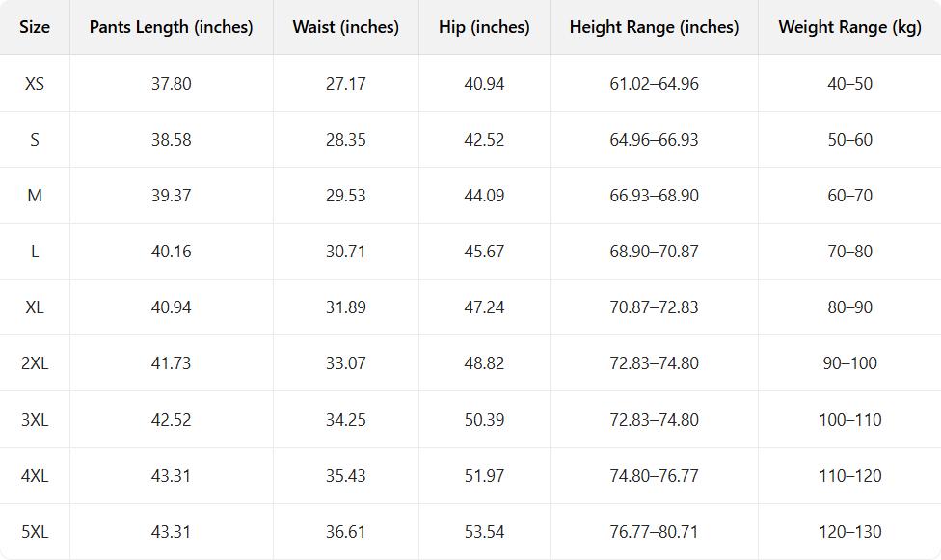This screenshot has height=560, width=941.
Task: Click height range 61.02–64.96 for XS
Action: 654,84
